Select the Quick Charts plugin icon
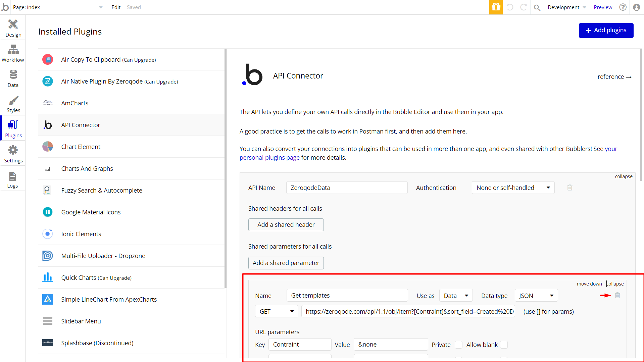This screenshot has height=362, width=644. click(x=48, y=277)
